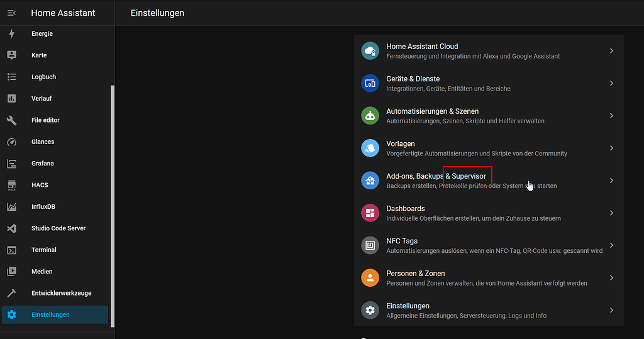
Task: Click the Vorlagen blueprint icon
Action: [x=370, y=148]
